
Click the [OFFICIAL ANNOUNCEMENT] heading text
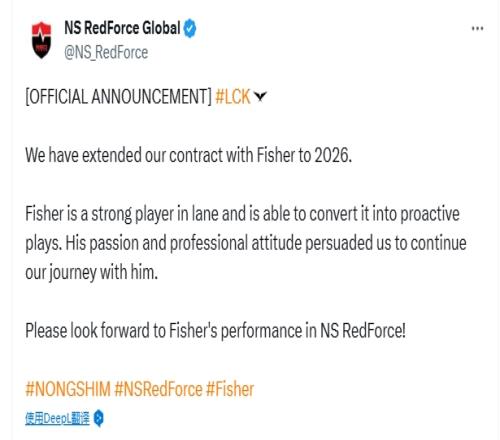(x=118, y=97)
